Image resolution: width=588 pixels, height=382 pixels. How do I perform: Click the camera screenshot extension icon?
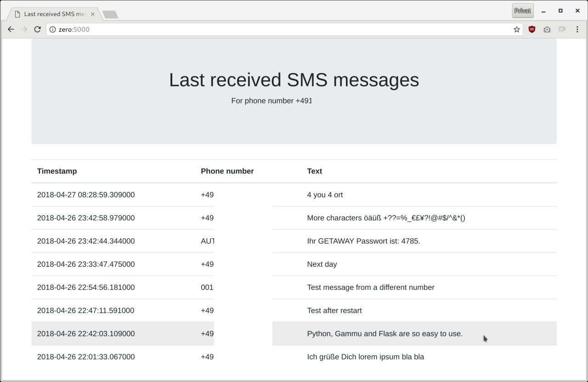(x=547, y=29)
